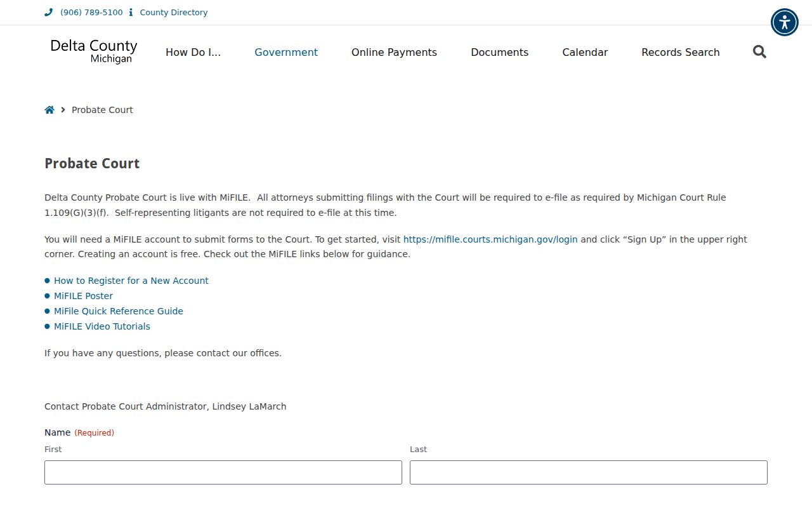Click the info icon beside County Directory

coord(131,12)
